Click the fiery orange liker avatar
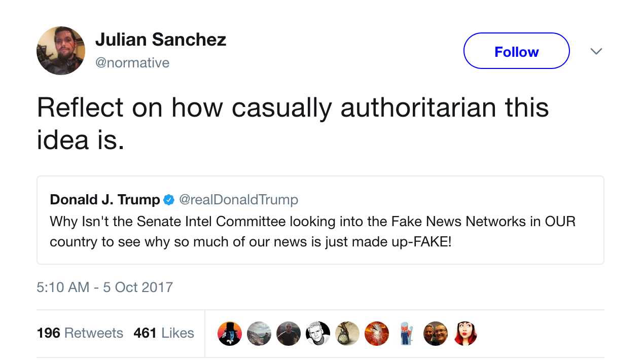 [x=377, y=334]
